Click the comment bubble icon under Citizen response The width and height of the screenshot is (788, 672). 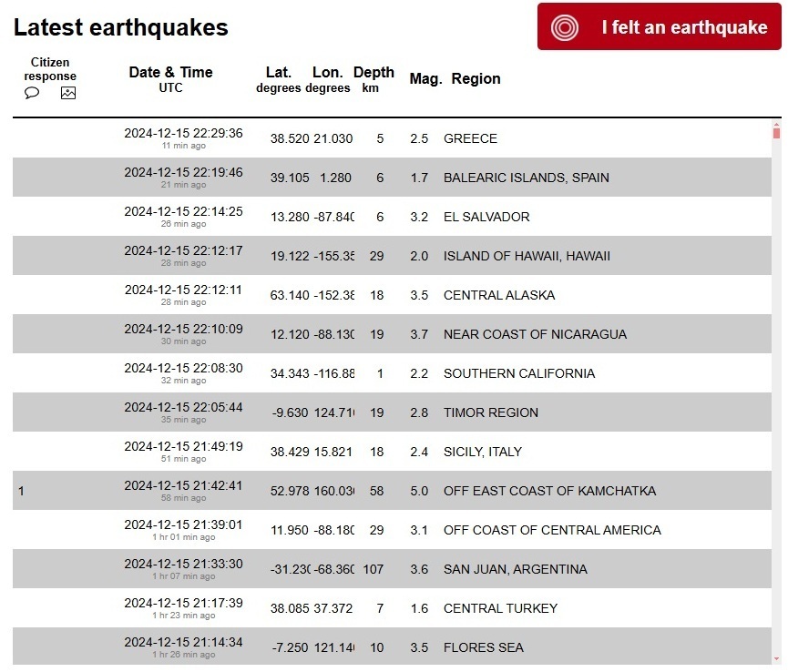pyautogui.click(x=32, y=93)
